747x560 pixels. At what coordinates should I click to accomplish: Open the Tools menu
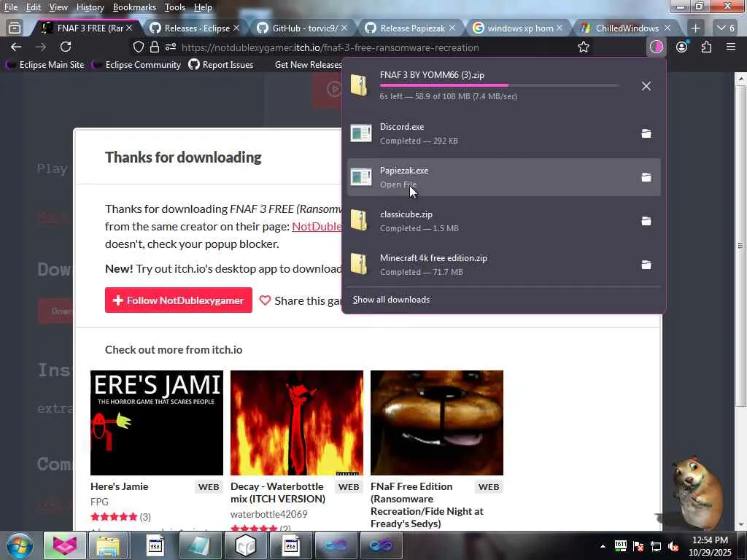(175, 7)
